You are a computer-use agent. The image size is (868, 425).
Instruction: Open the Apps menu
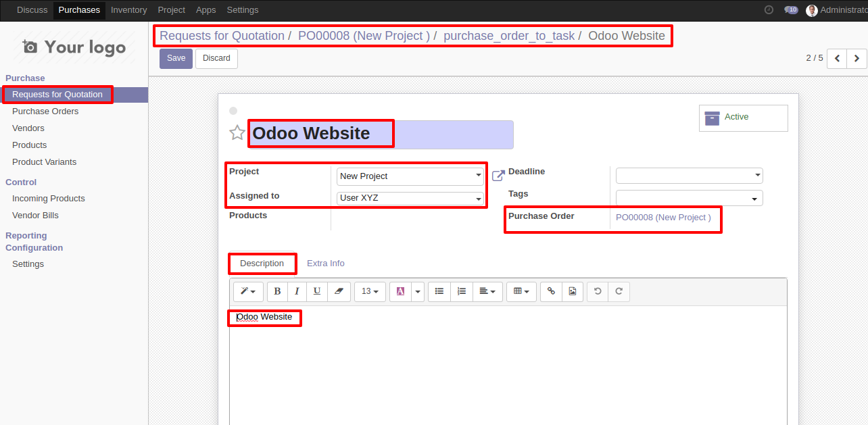pyautogui.click(x=206, y=10)
